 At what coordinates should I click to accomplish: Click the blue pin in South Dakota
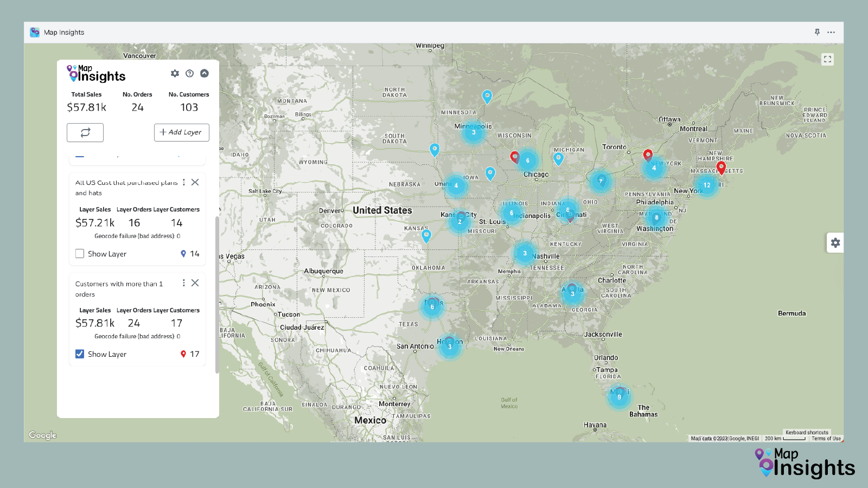point(435,150)
